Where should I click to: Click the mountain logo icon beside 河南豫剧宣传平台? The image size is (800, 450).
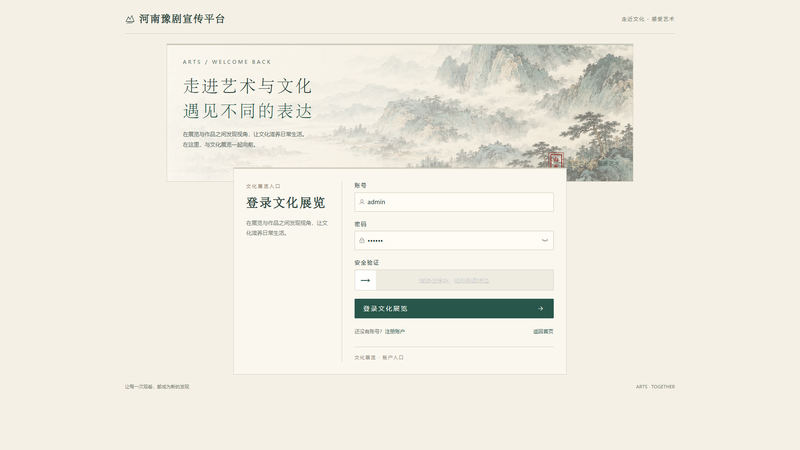130,19
